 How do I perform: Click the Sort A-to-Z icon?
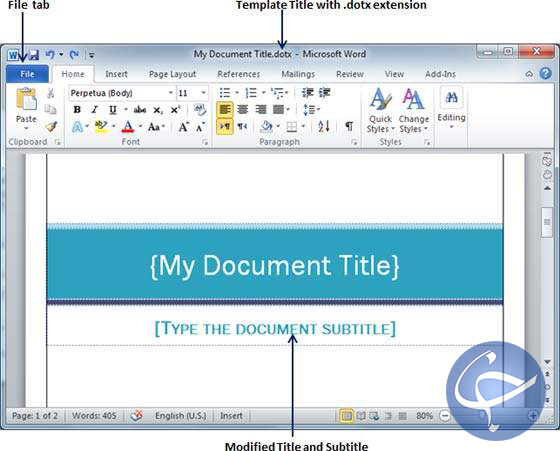click(x=324, y=126)
